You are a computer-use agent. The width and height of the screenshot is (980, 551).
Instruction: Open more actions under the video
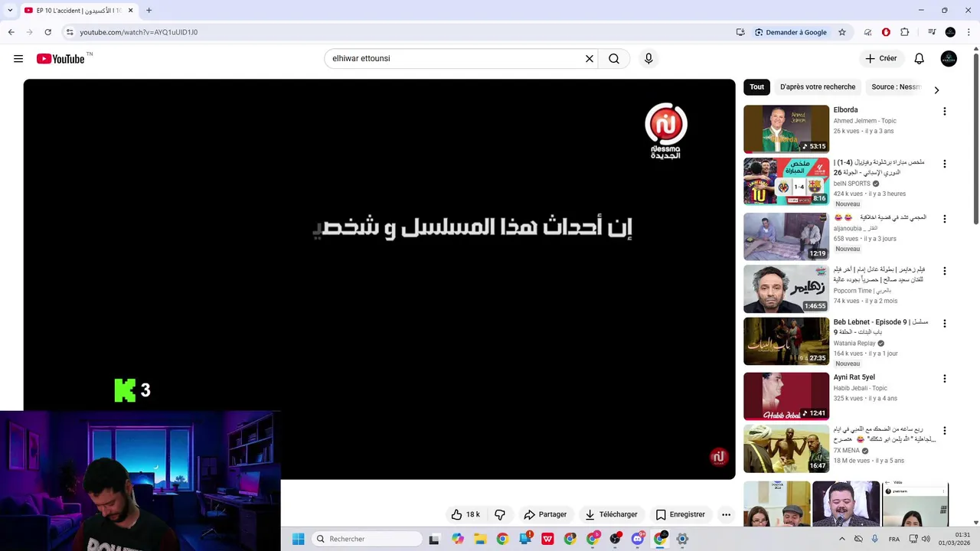[x=726, y=514]
